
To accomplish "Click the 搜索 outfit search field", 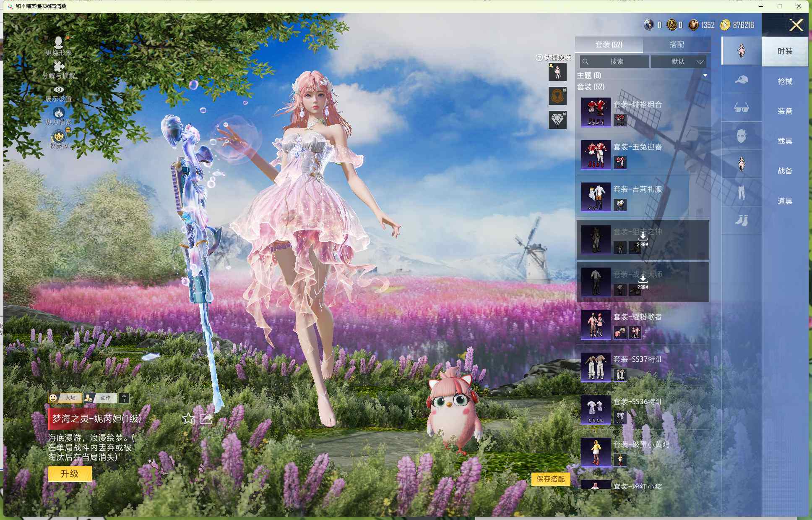I will pyautogui.click(x=615, y=62).
